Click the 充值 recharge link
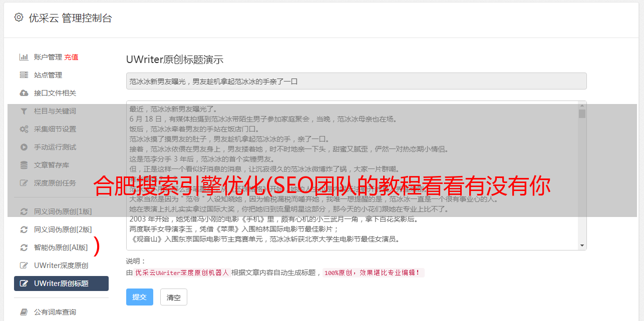The width and height of the screenshot is (644, 321). click(71, 57)
